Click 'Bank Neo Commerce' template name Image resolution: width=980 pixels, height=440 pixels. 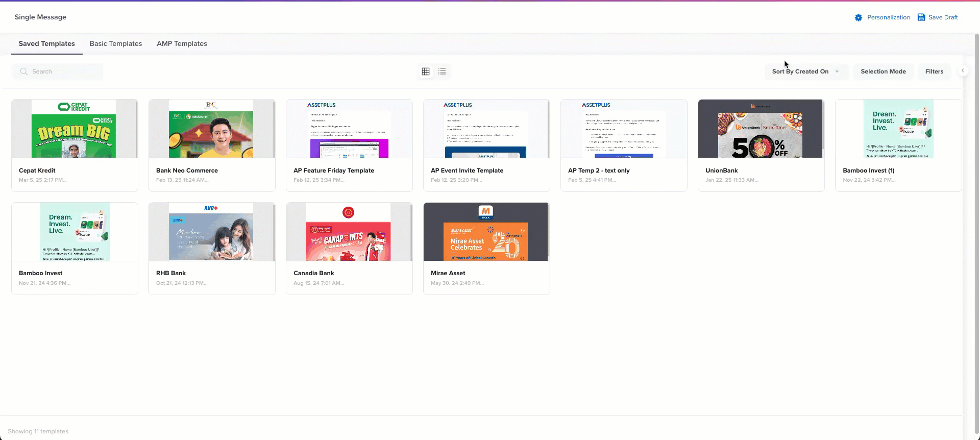(187, 170)
